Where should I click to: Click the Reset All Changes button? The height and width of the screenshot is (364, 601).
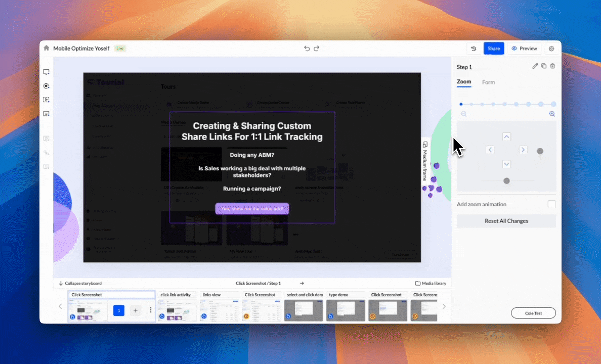pyautogui.click(x=506, y=221)
